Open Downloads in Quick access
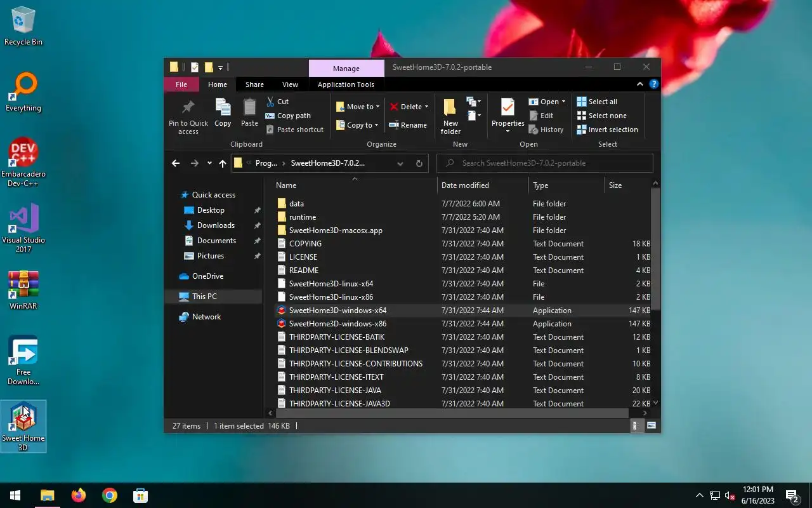The image size is (812, 508). coord(216,225)
